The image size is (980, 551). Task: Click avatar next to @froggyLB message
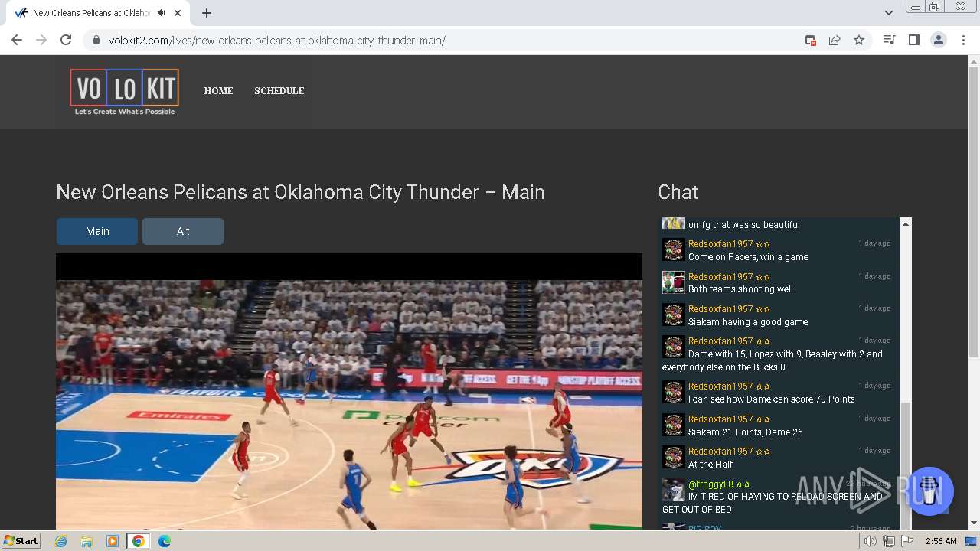pyautogui.click(x=674, y=489)
